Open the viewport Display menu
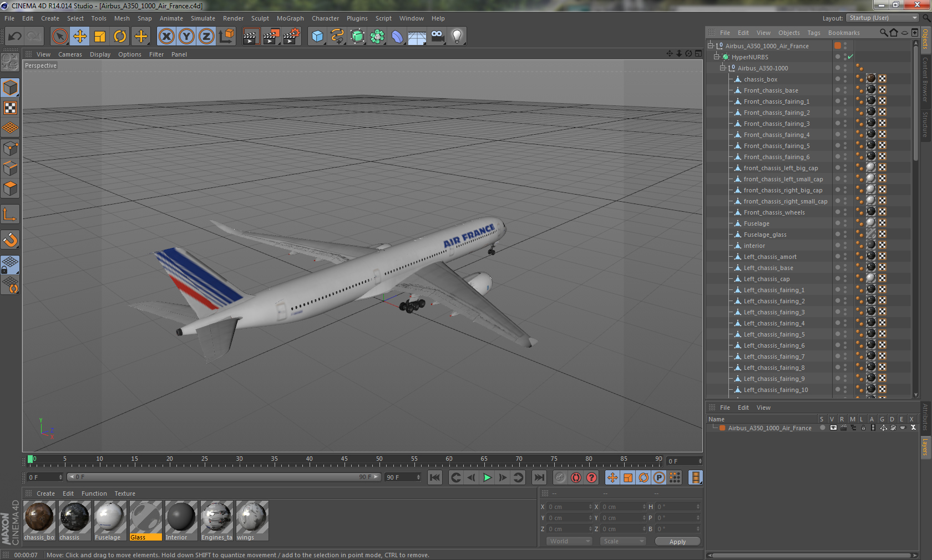 [x=100, y=54]
